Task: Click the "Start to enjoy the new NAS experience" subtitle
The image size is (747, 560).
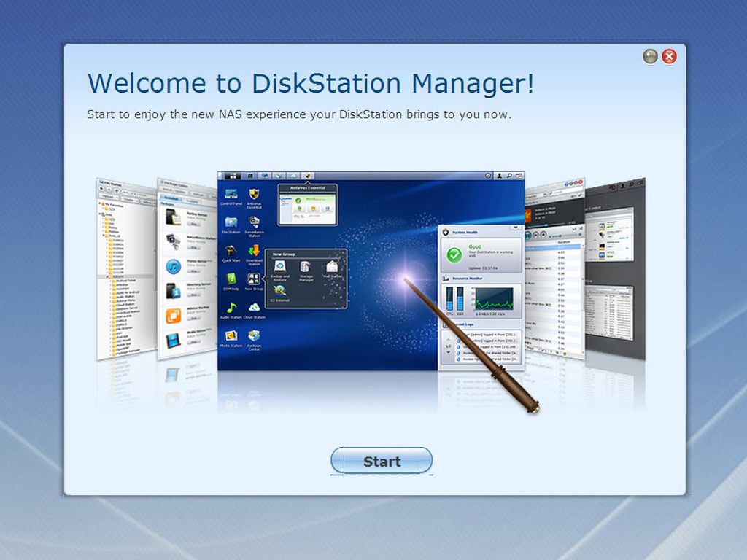Action: pos(298,114)
